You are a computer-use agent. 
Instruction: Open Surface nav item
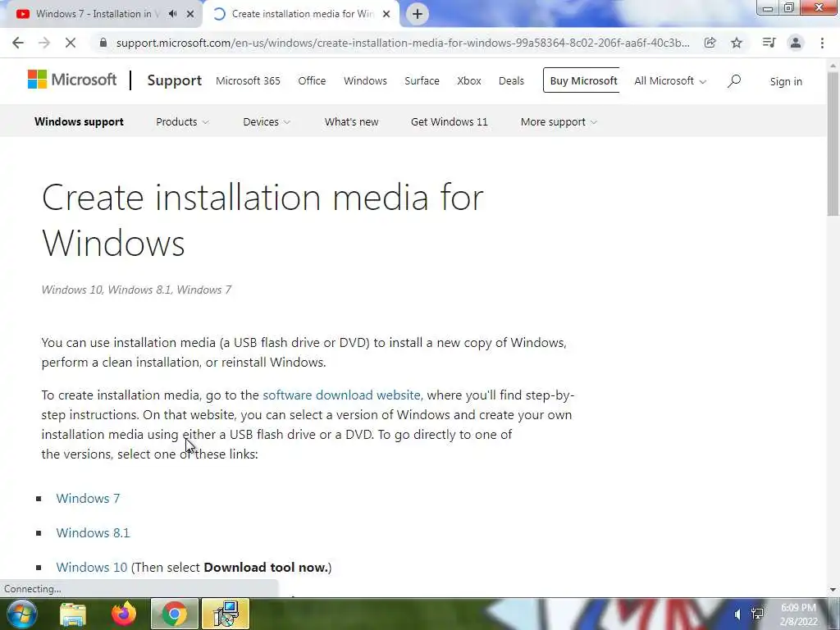click(422, 81)
